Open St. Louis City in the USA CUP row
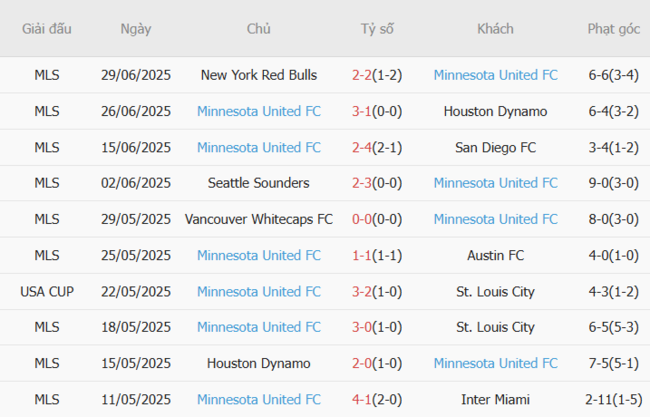This screenshot has width=650, height=417. [495, 291]
